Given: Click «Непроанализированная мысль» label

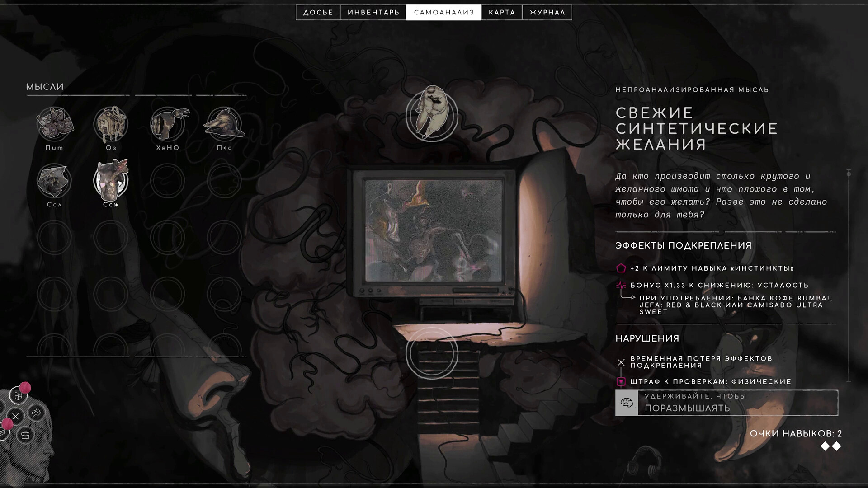Looking at the screenshot, I should [692, 90].
